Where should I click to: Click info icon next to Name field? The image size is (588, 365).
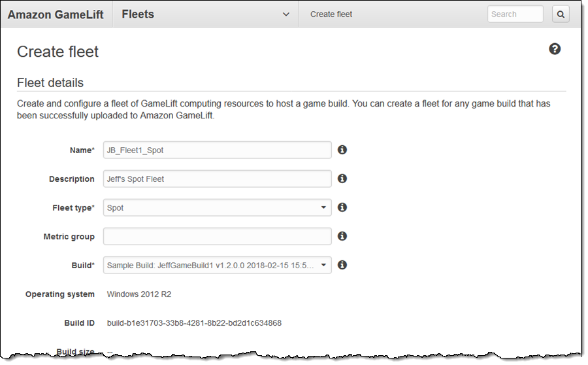(342, 150)
